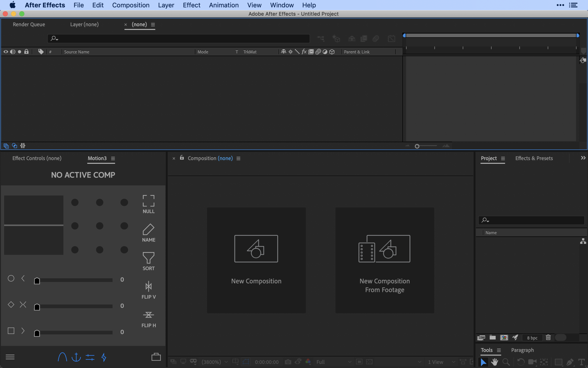Click the Motion3 NULL tool icon
This screenshot has height=368, width=588.
pos(148,201)
